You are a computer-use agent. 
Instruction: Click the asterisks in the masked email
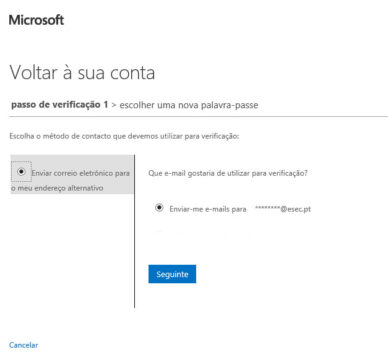point(267,208)
